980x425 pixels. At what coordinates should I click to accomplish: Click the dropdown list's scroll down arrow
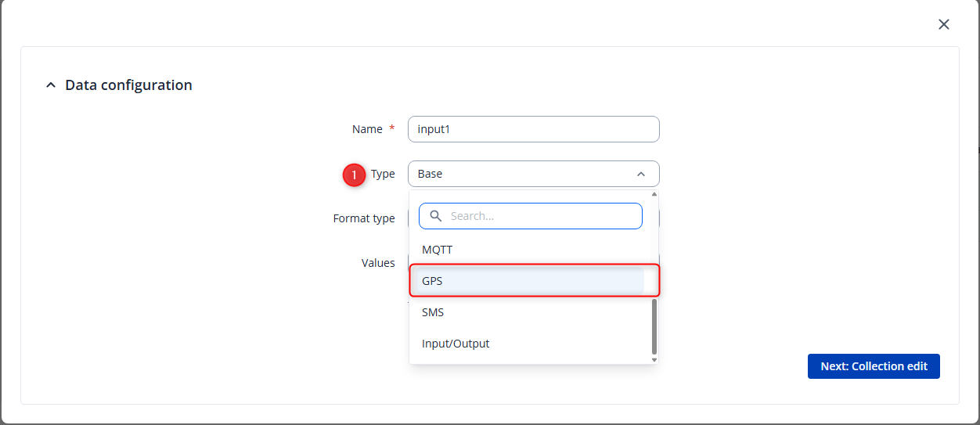(654, 359)
